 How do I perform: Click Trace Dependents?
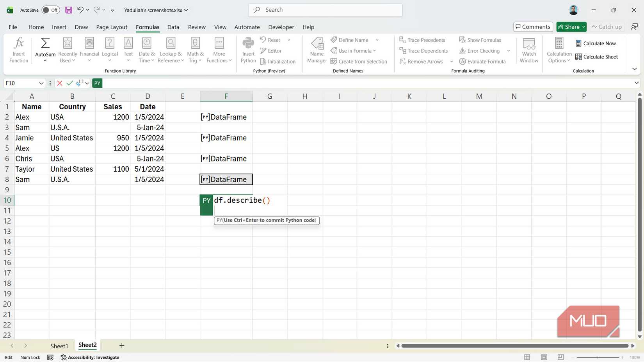424,51
